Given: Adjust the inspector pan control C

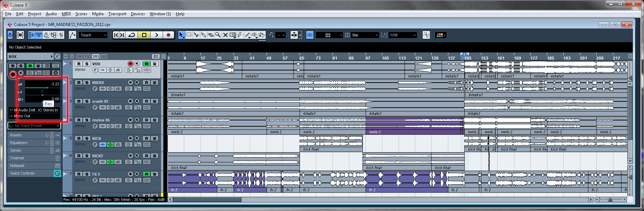Looking at the screenshot, I should tap(42, 92).
